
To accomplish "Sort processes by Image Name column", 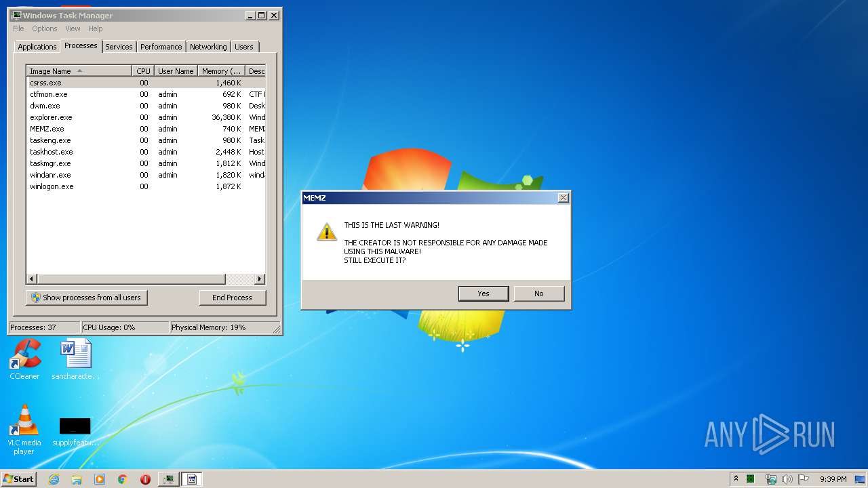I will coord(79,70).
